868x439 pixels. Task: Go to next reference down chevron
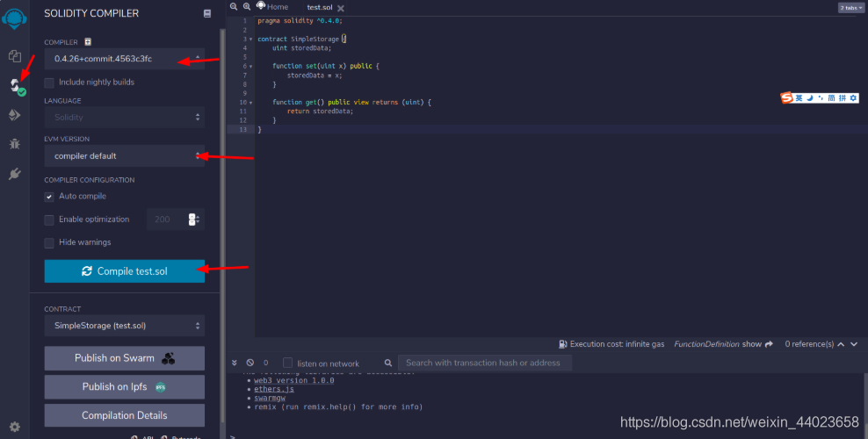854,344
